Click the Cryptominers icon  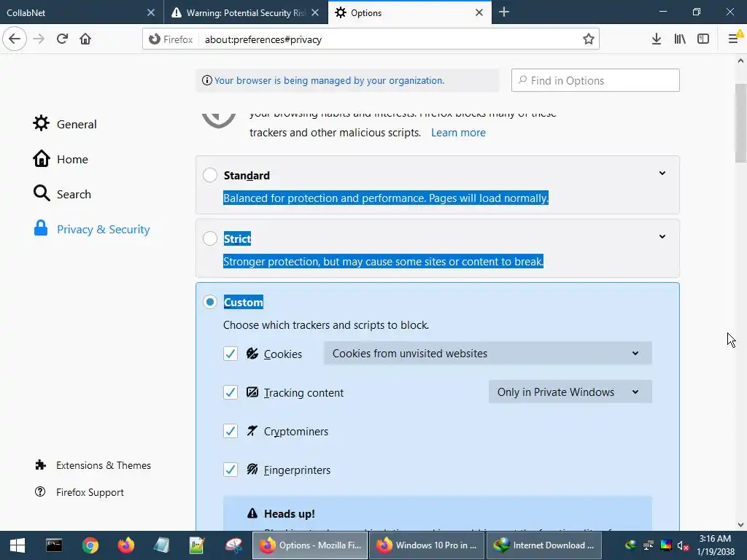point(252,431)
